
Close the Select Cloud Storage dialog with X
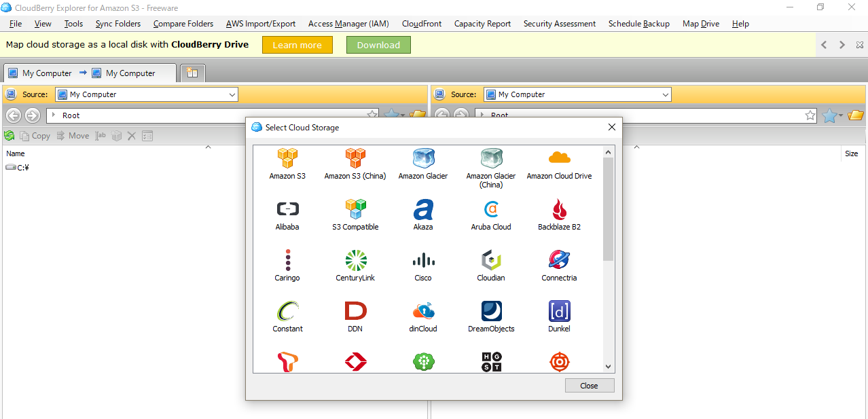click(x=611, y=127)
